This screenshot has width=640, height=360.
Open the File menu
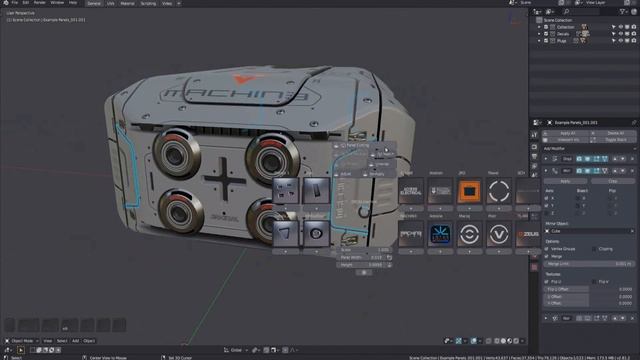(x=15, y=3)
